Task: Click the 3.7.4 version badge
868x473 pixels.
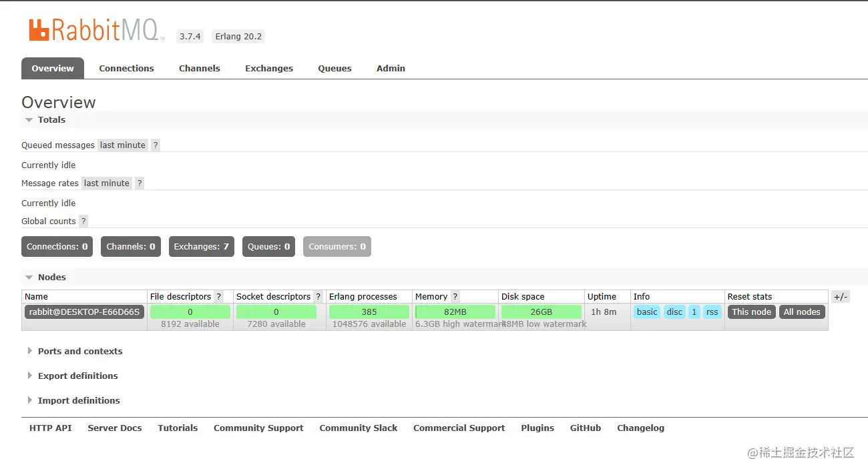Action: [x=190, y=37]
